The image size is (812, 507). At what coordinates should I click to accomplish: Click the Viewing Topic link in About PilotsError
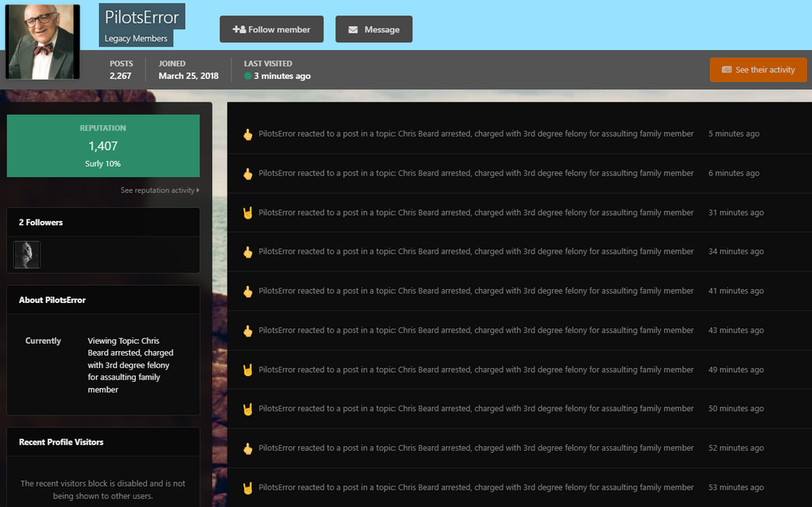pos(130,366)
